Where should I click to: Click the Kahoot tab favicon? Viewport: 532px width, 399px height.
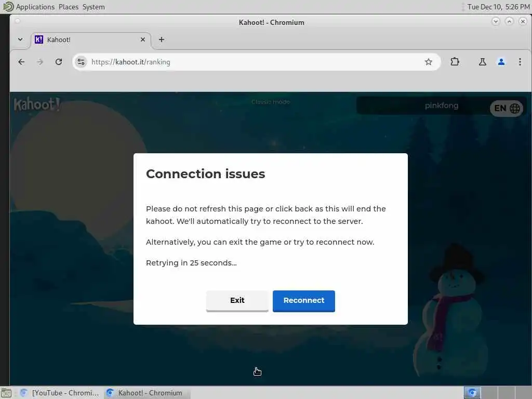coord(39,39)
